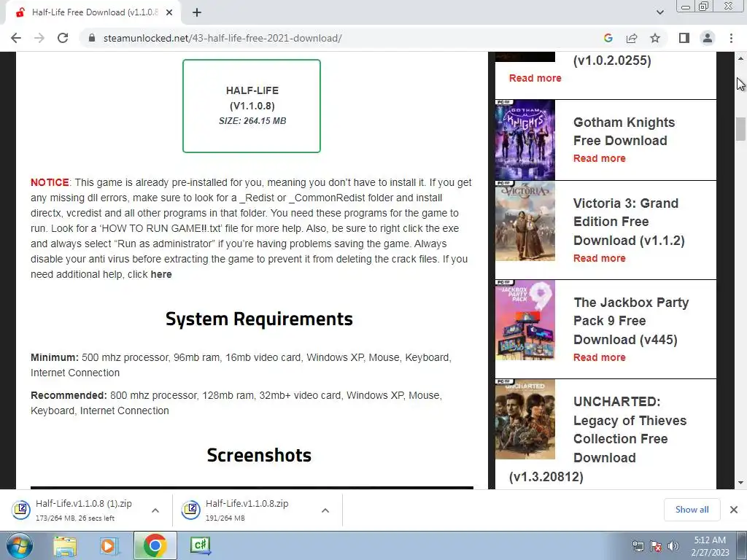Click the scrollbar down arrow
This screenshot has height=560, width=747.
(x=740, y=483)
